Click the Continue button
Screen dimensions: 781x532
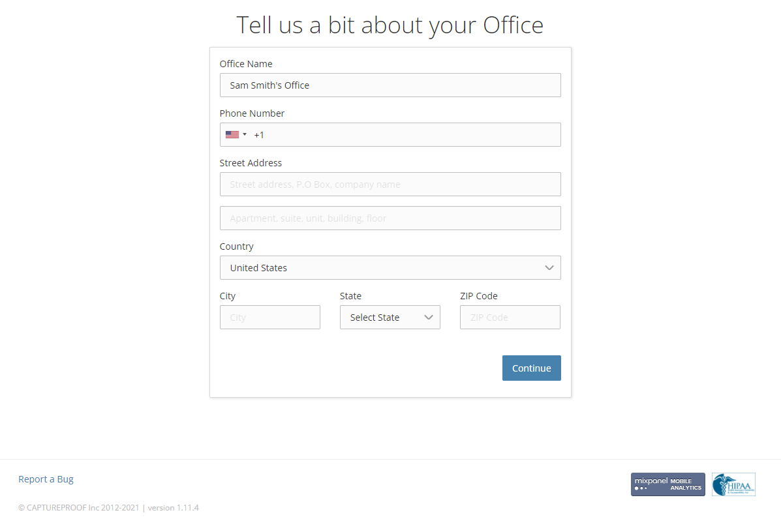click(x=532, y=368)
